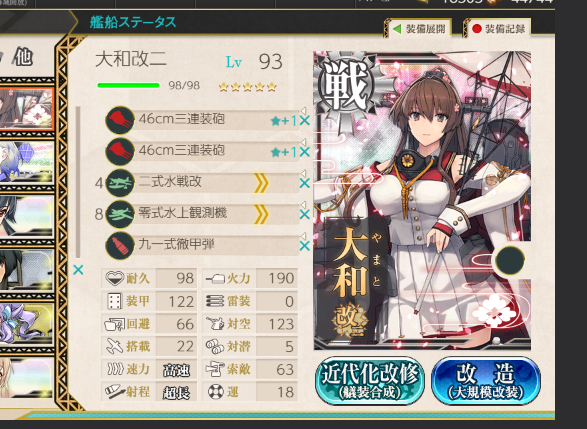The image size is (587, 429).
Task: Click the 二式水戦改 equipment slot name
Action: pyautogui.click(x=170, y=182)
